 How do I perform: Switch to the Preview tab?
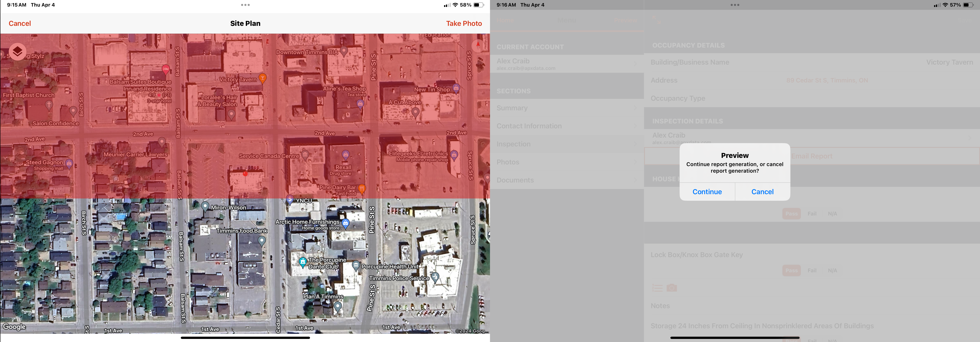625,20
